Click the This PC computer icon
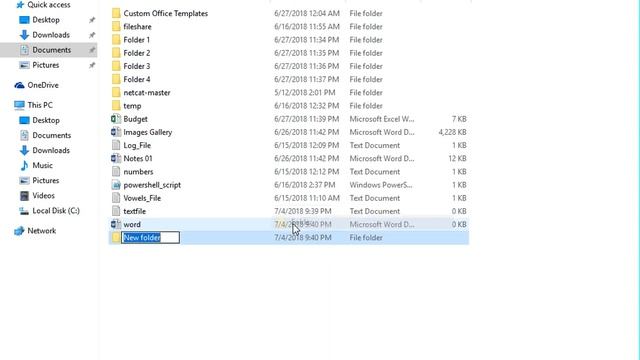The width and height of the screenshot is (640, 360). point(19,105)
